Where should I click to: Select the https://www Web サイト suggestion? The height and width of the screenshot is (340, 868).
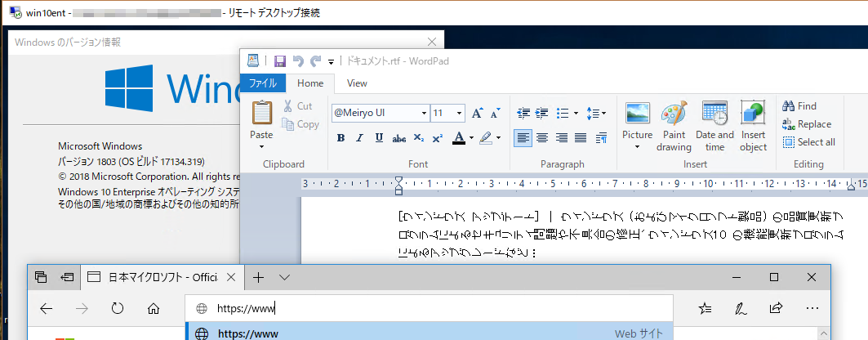(x=429, y=333)
